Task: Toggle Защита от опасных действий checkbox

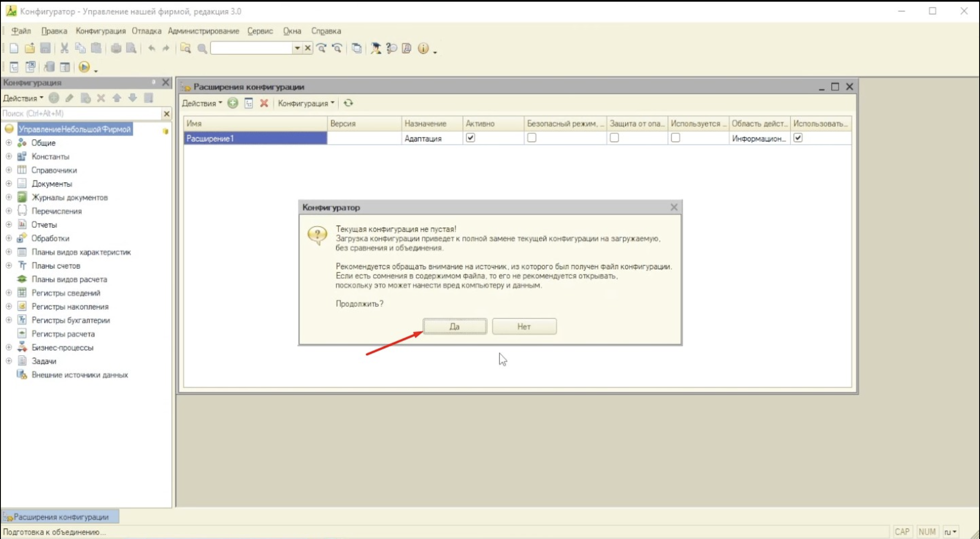Action: (x=614, y=138)
